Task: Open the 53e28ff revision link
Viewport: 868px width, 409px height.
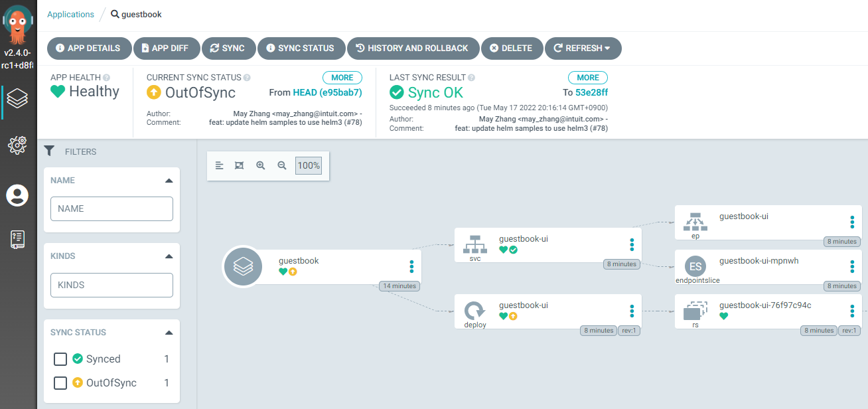Action: (591, 93)
